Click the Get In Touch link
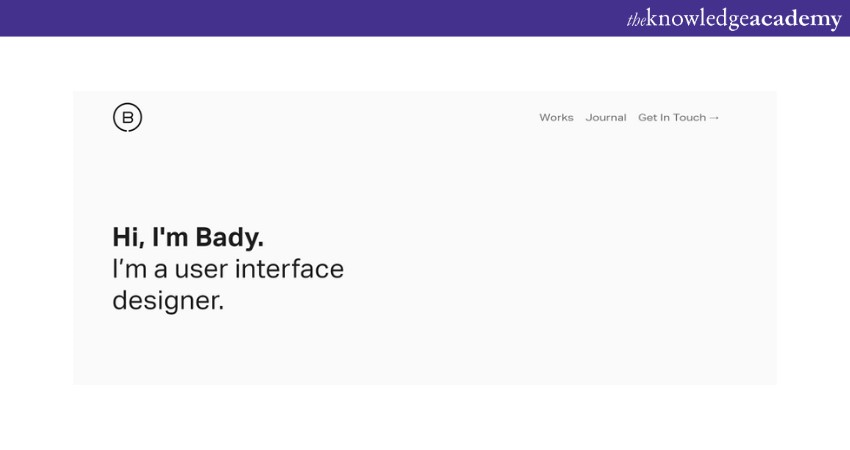This screenshot has height=450, width=850. pyautogui.click(x=672, y=118)
